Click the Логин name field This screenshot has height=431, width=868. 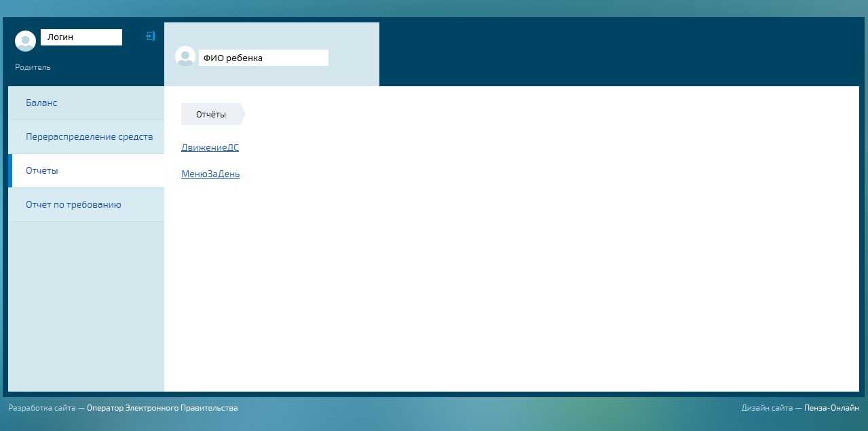[x=81, y=37]
